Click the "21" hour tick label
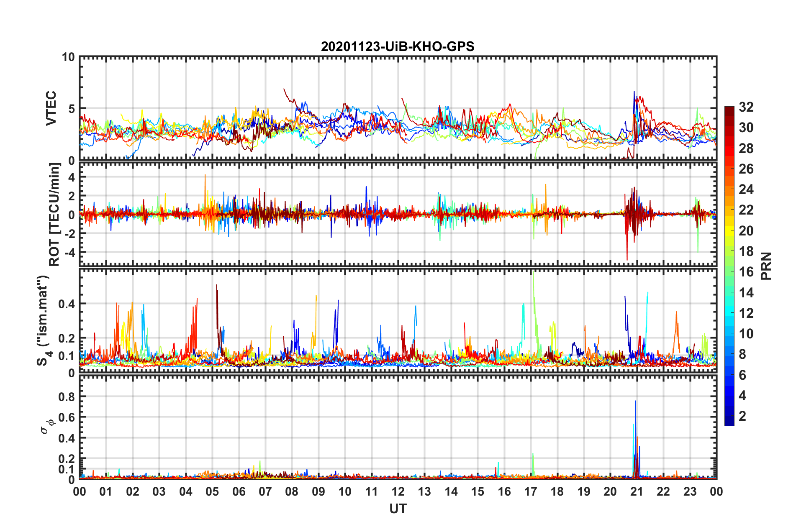Viewport: 796px width, 532px height. coord(637,491)
